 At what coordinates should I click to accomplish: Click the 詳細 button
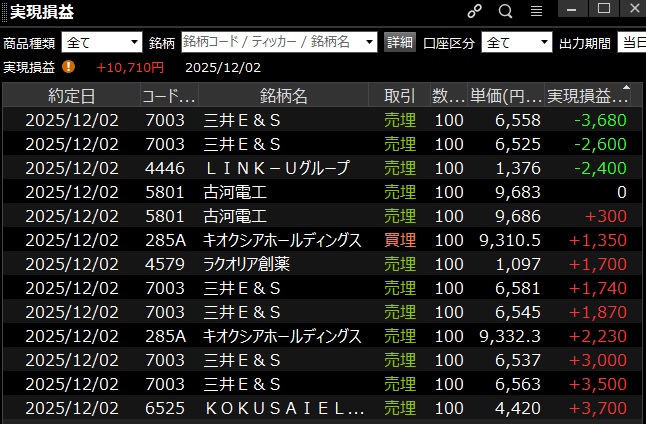pyautogui.click(x=399, y=43)
